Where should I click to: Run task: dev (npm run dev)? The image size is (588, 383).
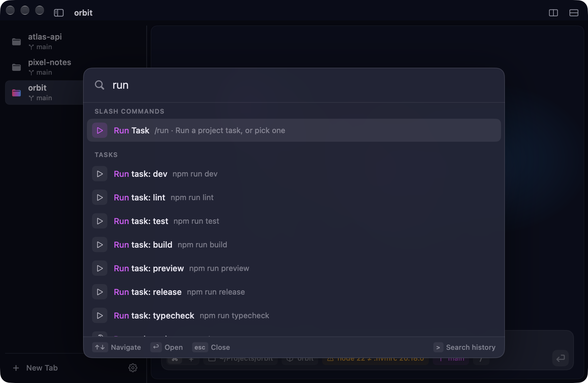pyautogui.click(x=294, y=174)
